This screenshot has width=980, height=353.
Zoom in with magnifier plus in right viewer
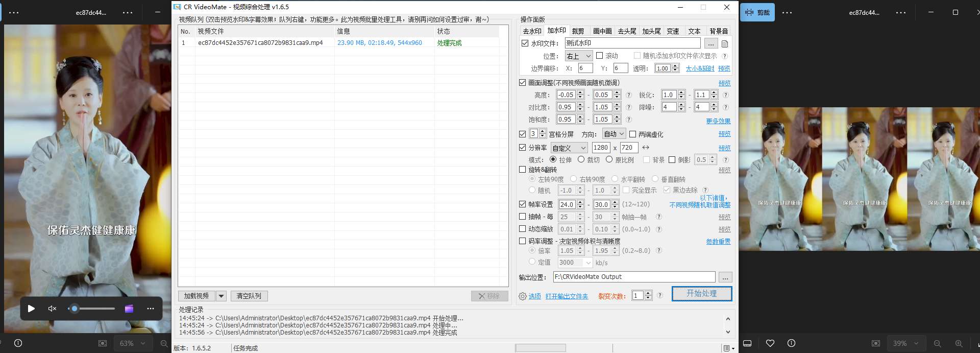coord(959,343)
